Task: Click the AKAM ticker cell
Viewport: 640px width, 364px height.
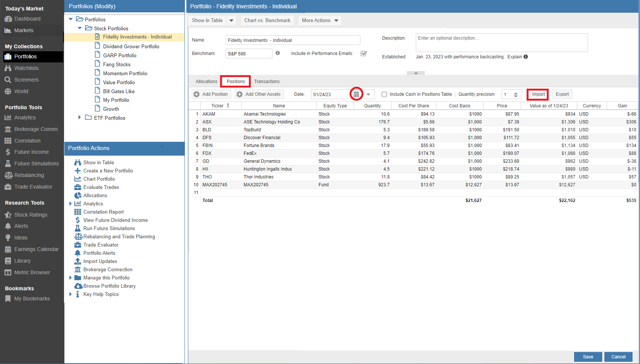Action: click(221, 114)
